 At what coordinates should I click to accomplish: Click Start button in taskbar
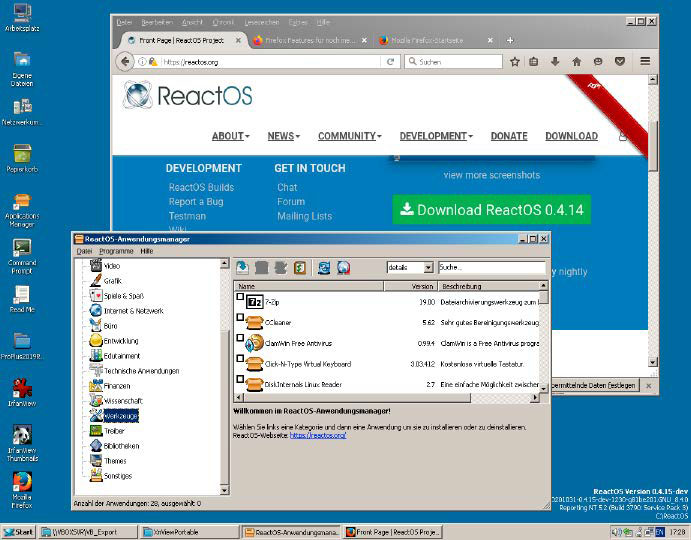[18, 532]
